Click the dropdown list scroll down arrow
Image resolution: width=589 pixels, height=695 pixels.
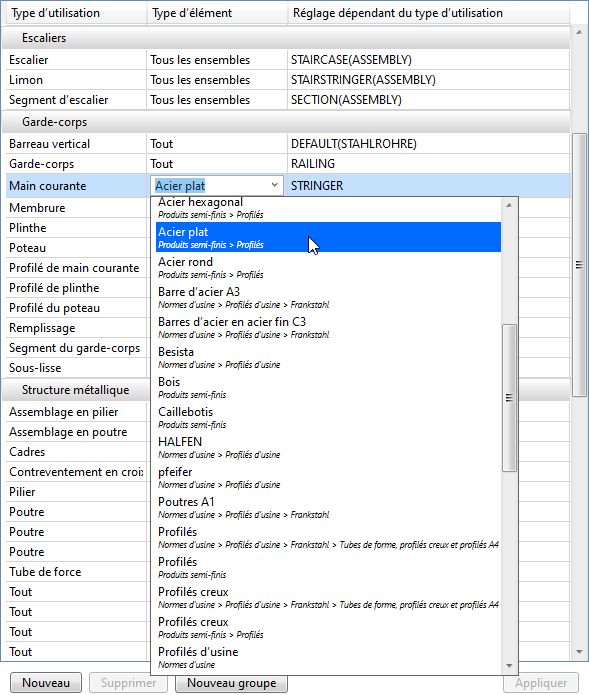tap(509, 665)
